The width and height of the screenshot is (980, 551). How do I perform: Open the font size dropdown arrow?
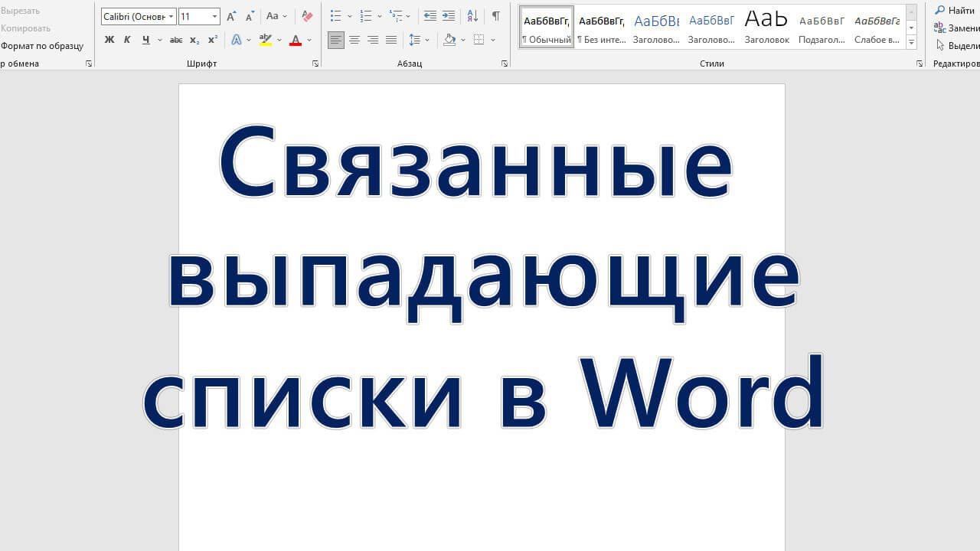[215, 17]
